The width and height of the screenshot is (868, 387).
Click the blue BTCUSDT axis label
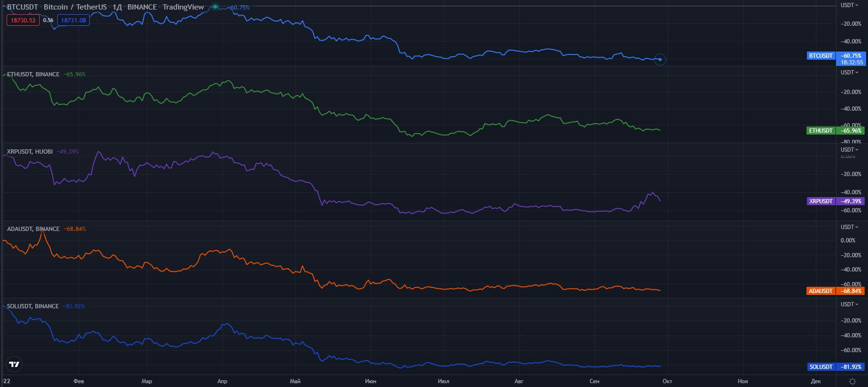821,56
